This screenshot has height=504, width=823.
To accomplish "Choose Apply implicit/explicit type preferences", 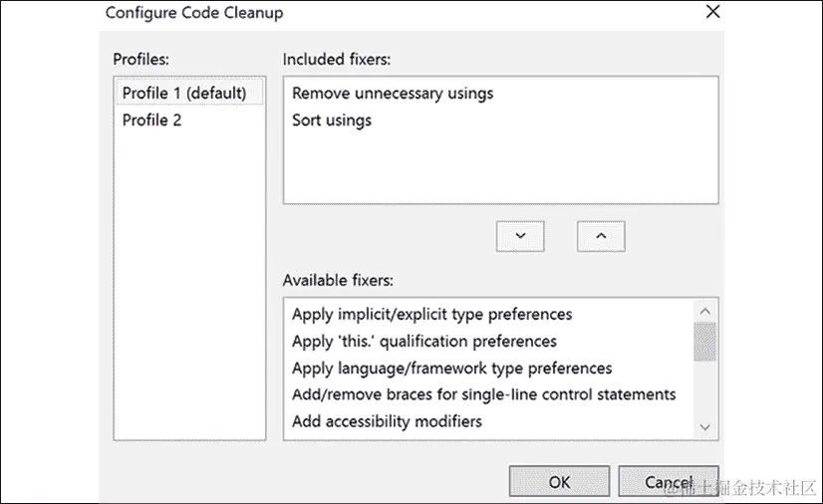I will [x=431, y=315].
